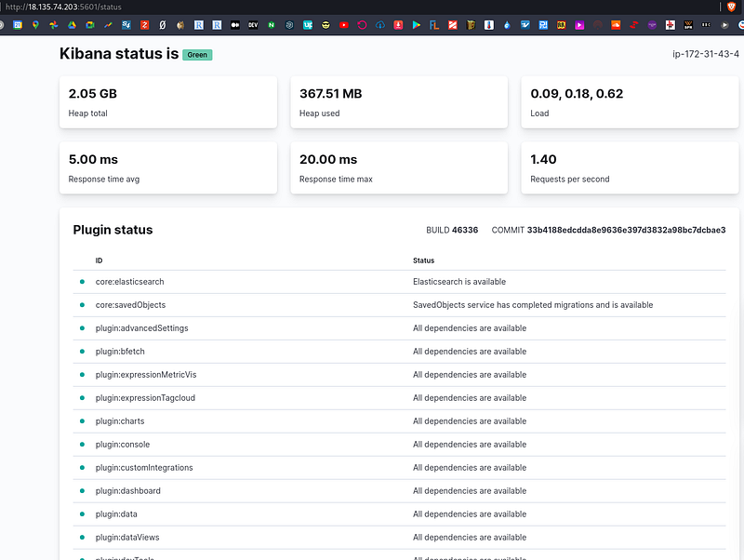Viewport: 744px width, 560px height.
Task: Click the plugin:dataViews row ID
Action: pyautogui.click(x=127, y=538)
